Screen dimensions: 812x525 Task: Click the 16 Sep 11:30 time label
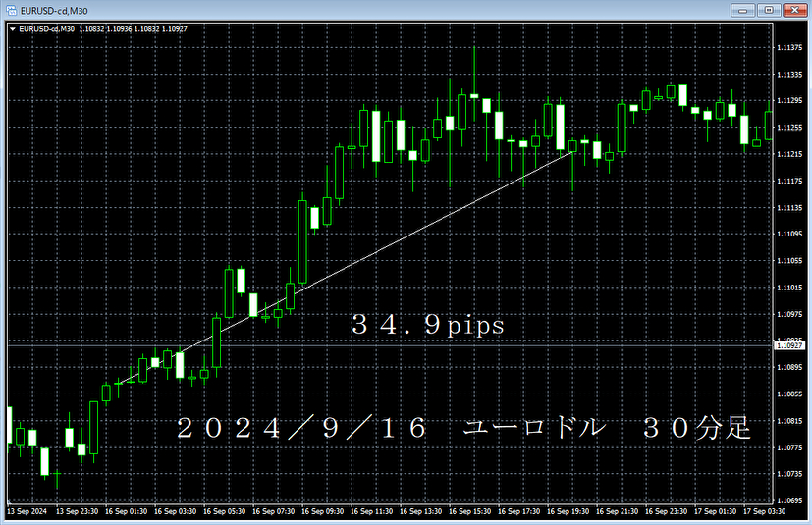click(371, 511)
